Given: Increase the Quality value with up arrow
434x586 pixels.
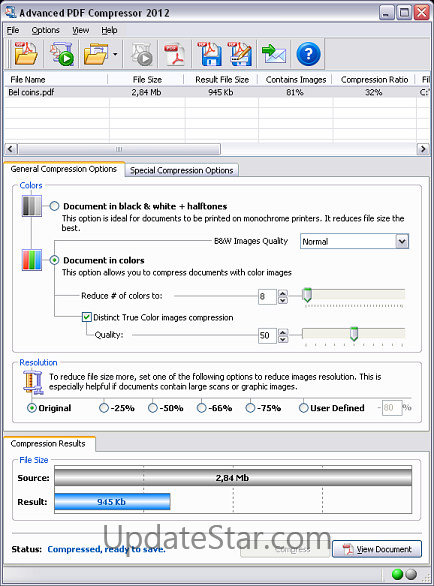Looking at the screenshot, I should point(283,332).
